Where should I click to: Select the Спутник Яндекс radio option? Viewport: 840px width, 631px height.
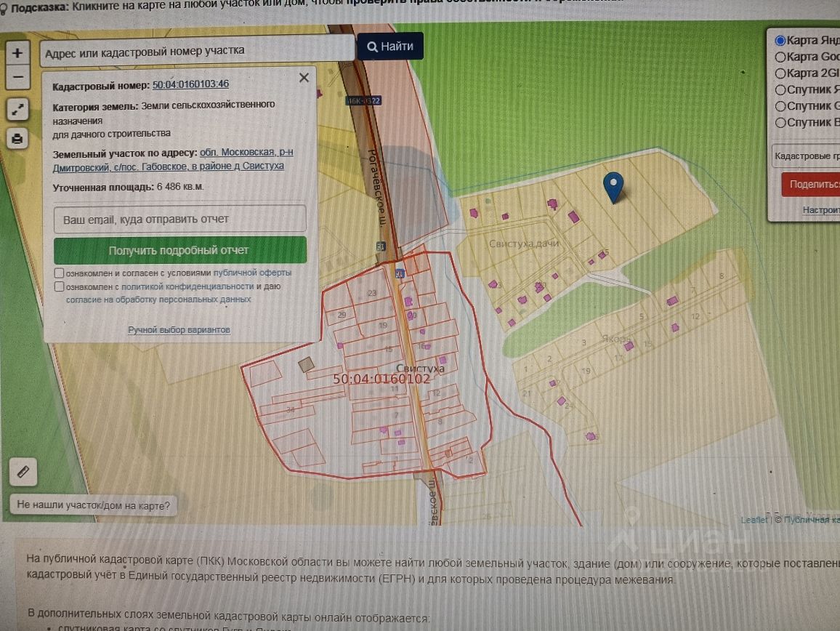[780, 89]
